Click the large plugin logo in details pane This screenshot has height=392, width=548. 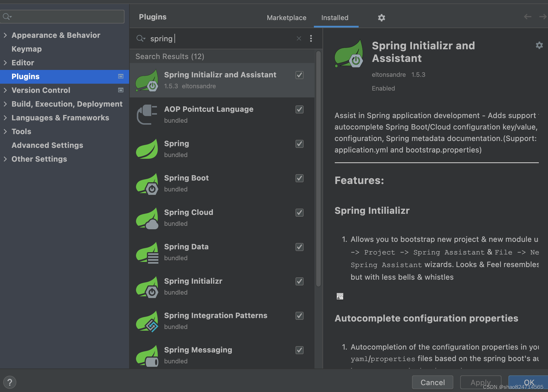(x=349, y=54)
